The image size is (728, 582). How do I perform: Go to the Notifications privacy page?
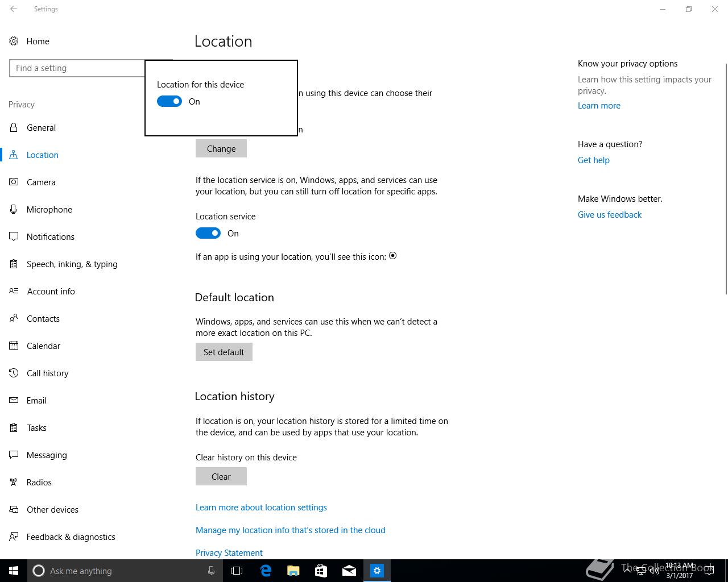tap(51, 236)
